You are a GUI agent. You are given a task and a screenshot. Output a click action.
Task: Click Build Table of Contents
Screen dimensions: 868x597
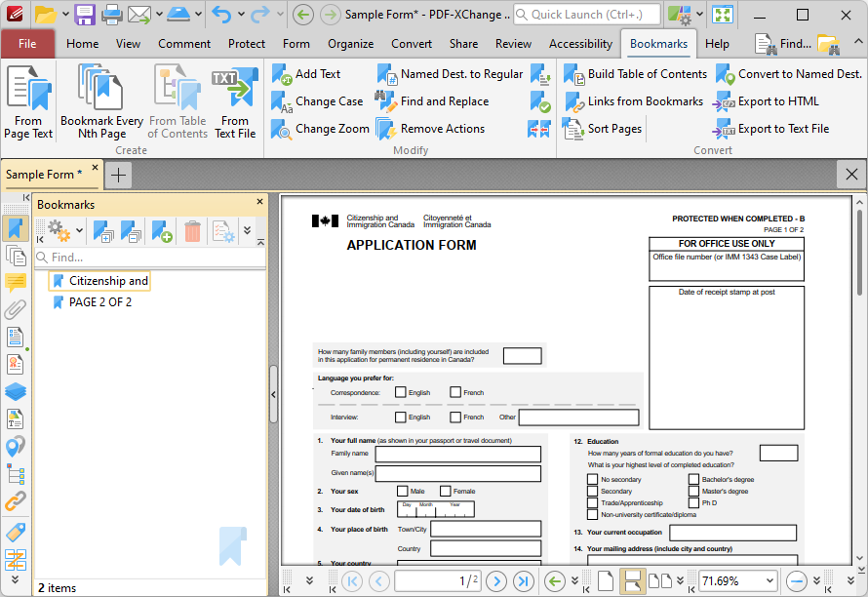[x=635, y=74]
